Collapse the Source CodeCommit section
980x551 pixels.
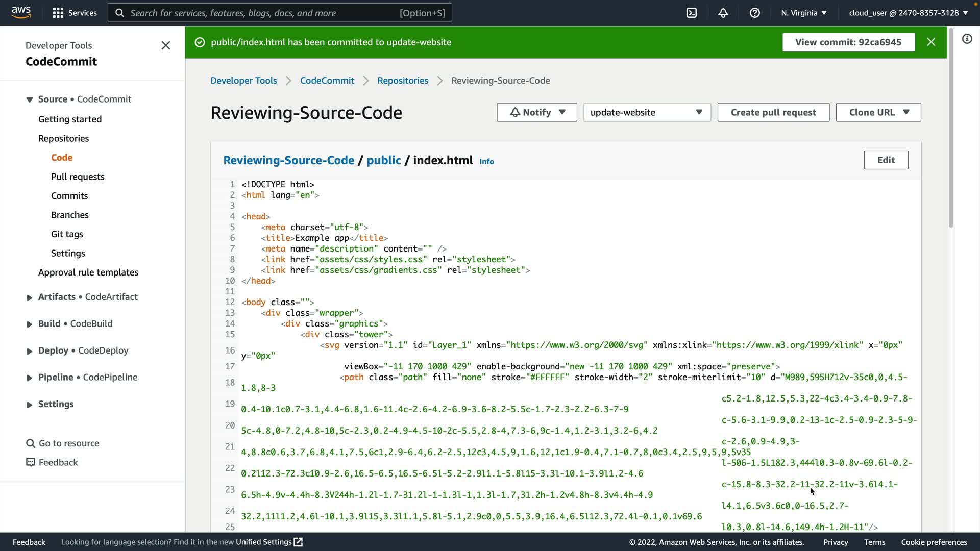[x=29, y=99]
